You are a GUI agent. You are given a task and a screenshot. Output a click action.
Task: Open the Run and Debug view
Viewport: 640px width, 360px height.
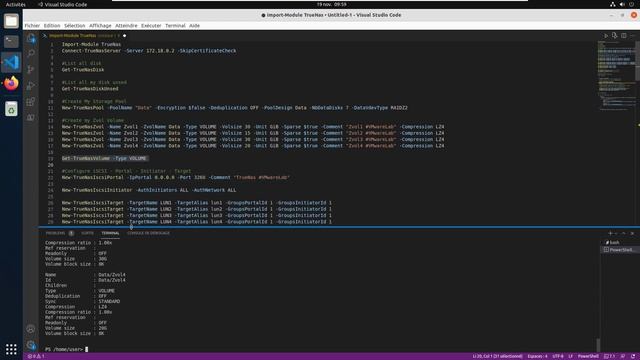tap(31, 85)
